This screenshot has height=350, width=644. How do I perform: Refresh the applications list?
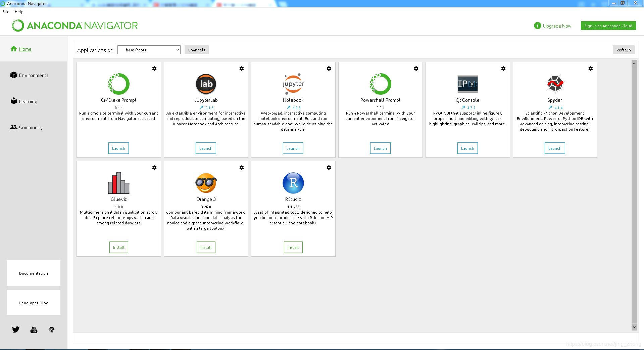[624, 50]
